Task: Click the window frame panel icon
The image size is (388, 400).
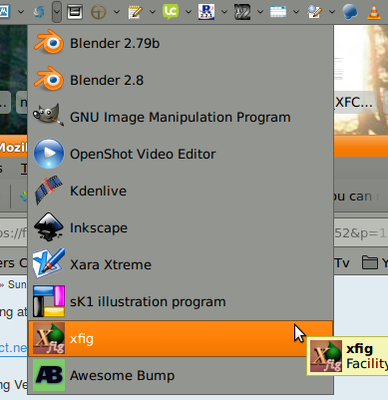Action: 75,12
